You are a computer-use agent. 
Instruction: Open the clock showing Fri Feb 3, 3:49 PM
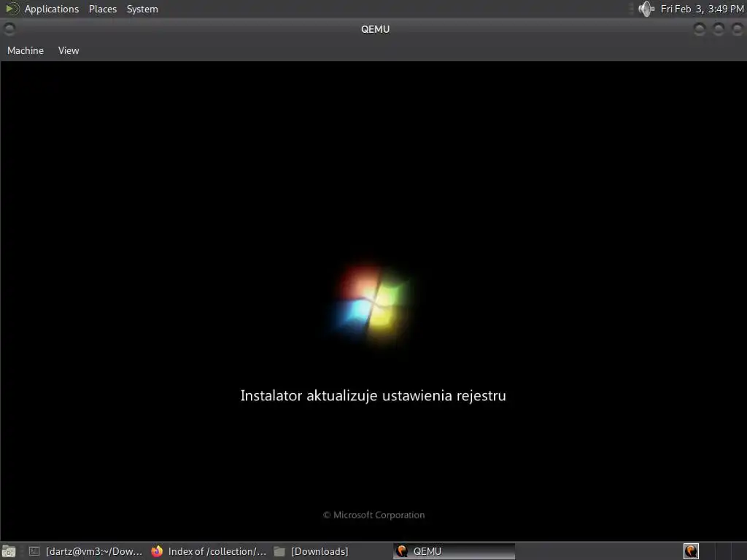point(702,9)
